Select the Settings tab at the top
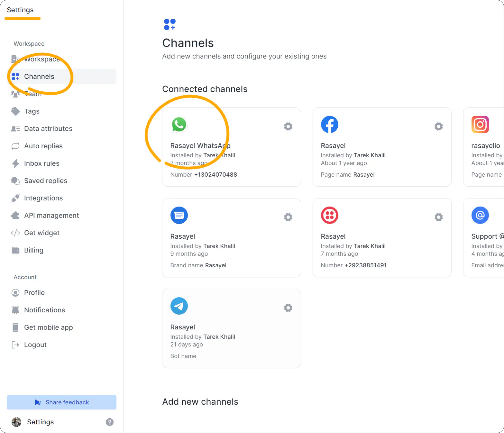504x433 pixels. tap(20, 10)
